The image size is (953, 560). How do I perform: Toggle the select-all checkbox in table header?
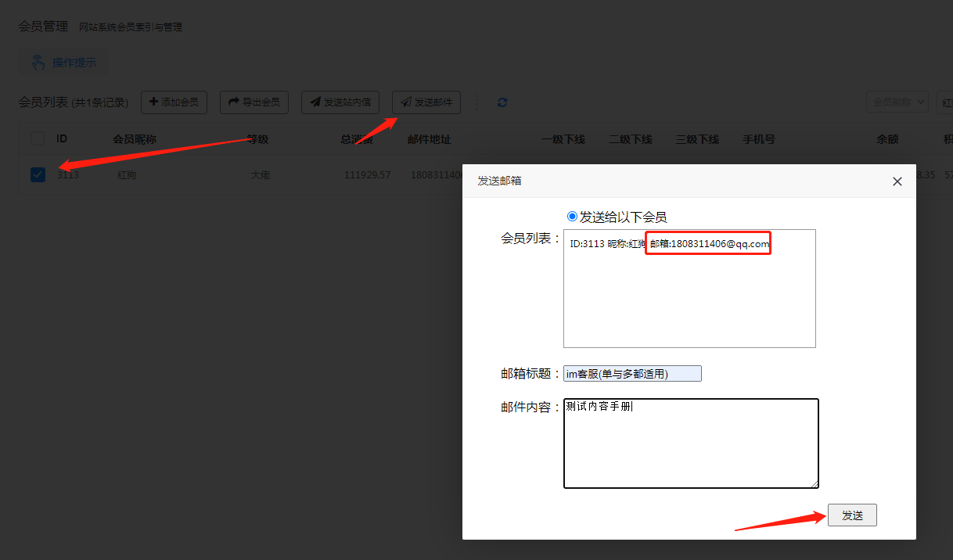[38, 139]
